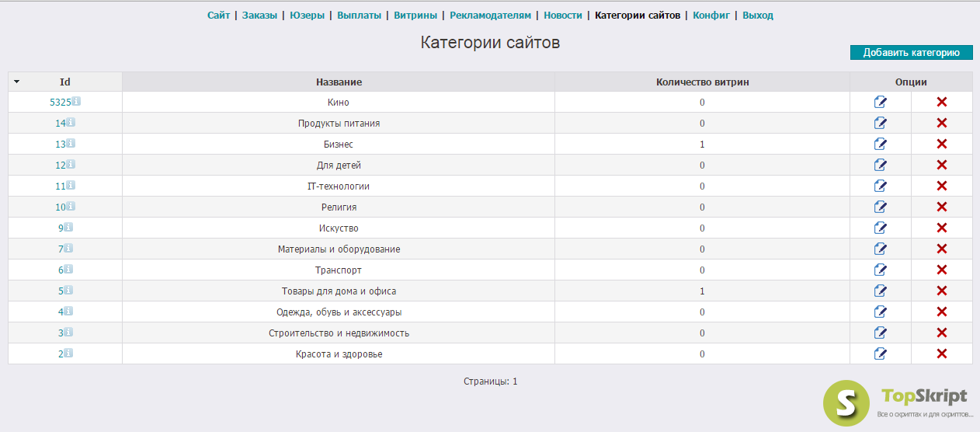980x432 pixels.
Task: Edit the Материалы и оборудование category
Action: [x=881, y=249]
